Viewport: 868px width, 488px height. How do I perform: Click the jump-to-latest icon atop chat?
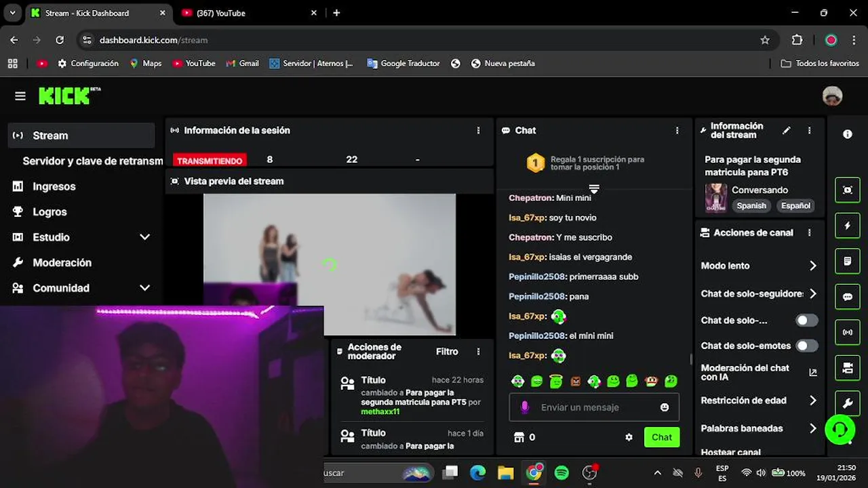[594, 188]
